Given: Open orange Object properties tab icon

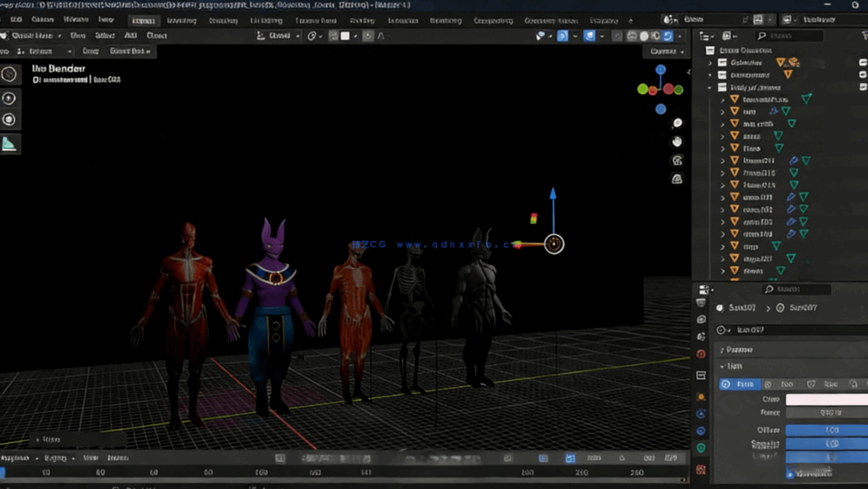Looking at the screenshot, I should click(x=701, y=397).
